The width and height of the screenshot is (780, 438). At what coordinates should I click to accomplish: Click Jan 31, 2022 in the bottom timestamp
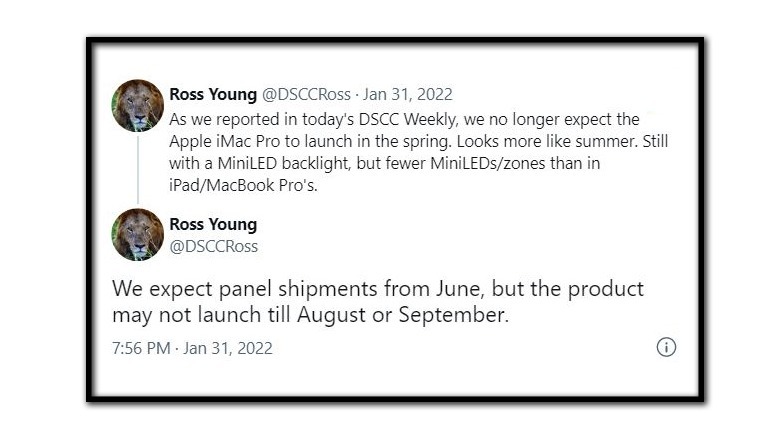(x=228, y=348)
